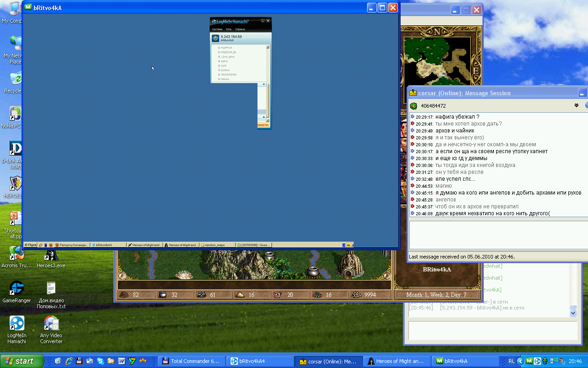Open the Shortcut to all.ppt desktop icon
588x368 pixels.
(x=15, y=222)
